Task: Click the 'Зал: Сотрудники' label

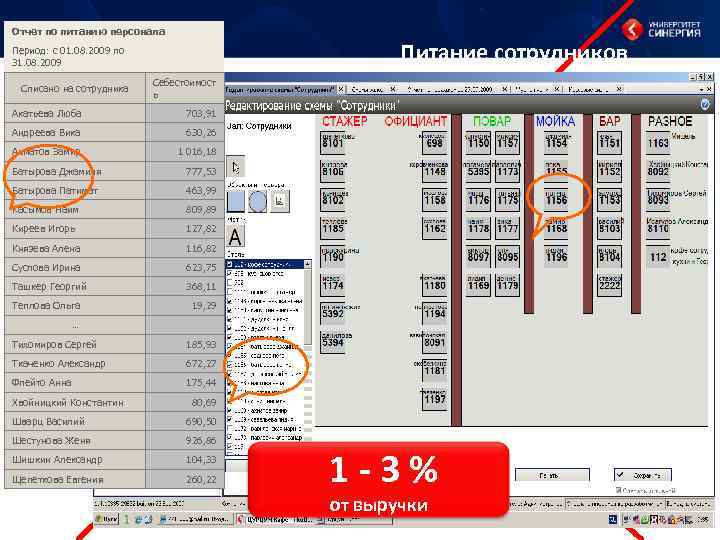Action: point(259,125)
